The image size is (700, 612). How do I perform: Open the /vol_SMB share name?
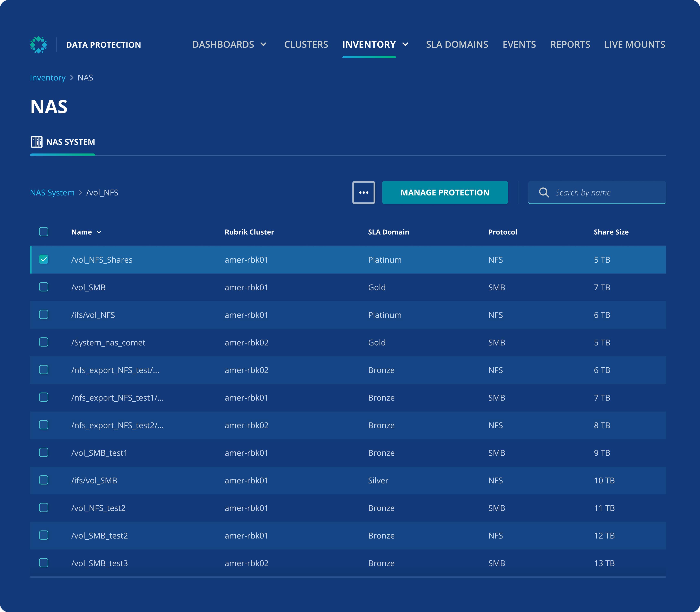[x=88, y=288]
